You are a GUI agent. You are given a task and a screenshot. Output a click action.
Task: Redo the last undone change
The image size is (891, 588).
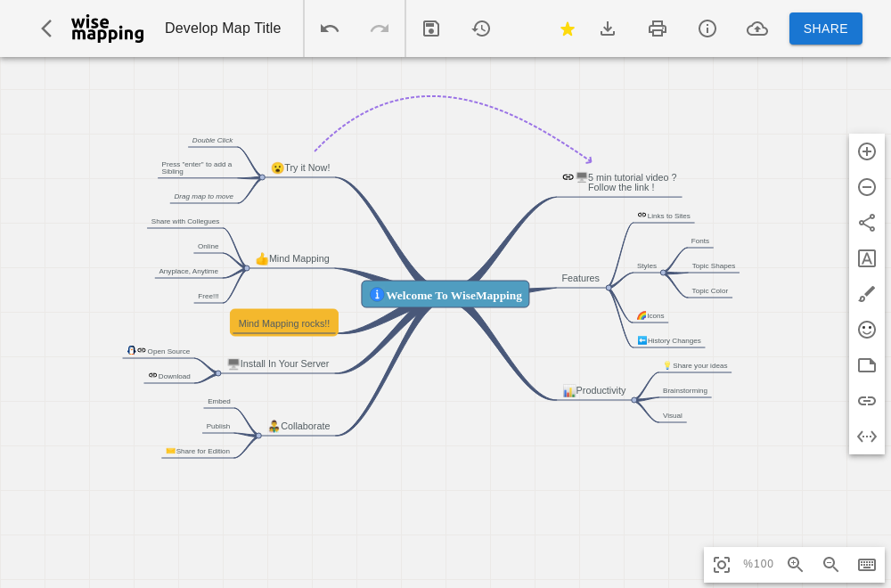(x=380, y=29)
